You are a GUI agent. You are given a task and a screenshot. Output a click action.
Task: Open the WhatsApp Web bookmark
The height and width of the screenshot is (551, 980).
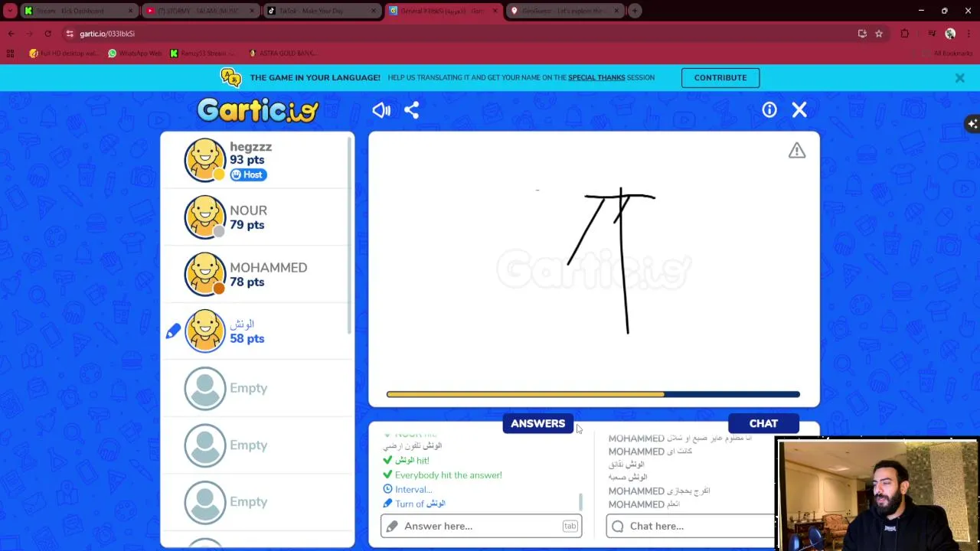pyautogui.click(x=135, y=53)
